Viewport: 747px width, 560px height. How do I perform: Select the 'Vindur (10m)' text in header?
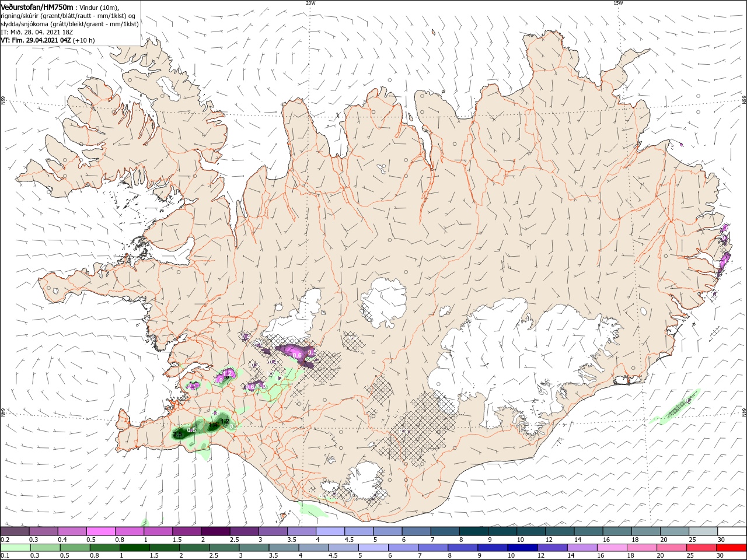click(x=98, y=7)
